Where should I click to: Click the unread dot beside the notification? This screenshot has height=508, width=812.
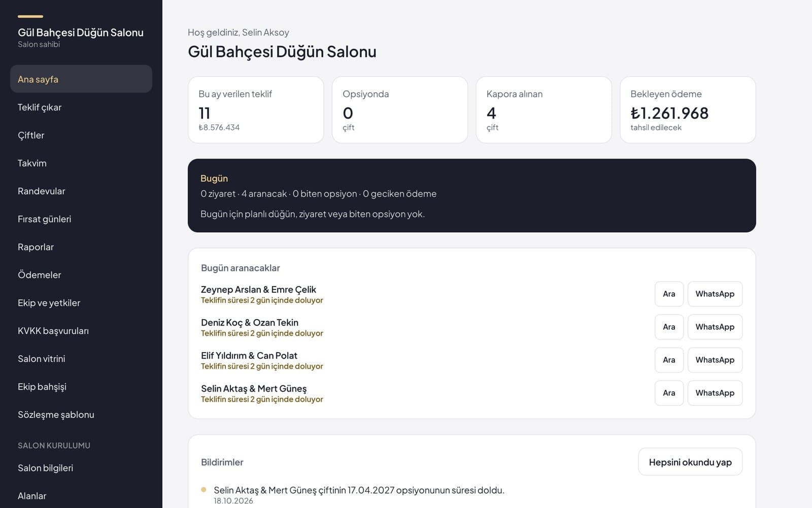204,490
